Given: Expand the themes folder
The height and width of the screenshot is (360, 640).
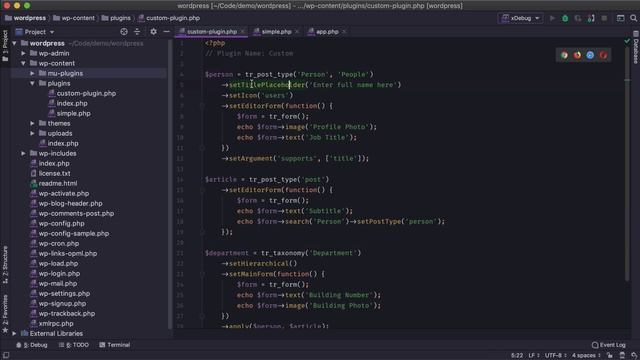Looking at the screenshot, I should [32, 123].
